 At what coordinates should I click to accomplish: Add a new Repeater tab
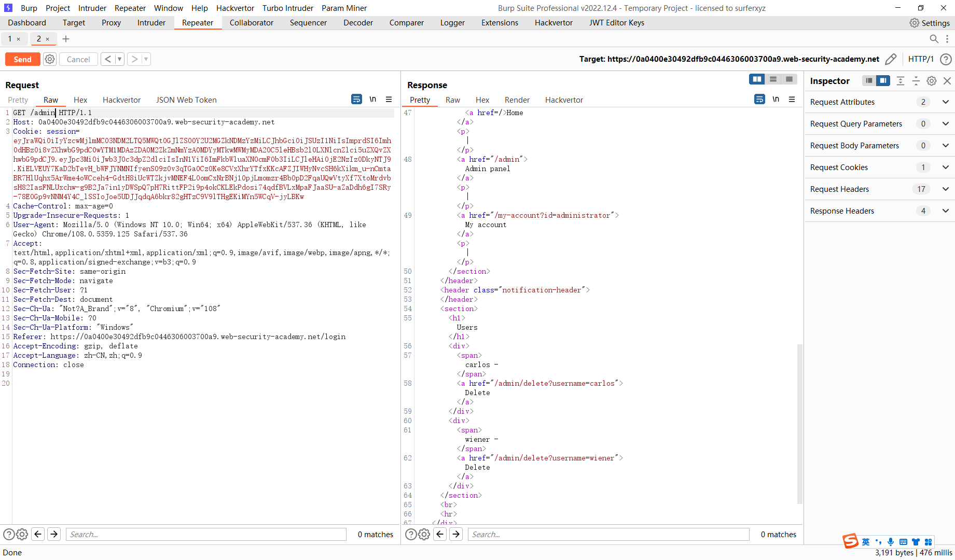pos(66,39)
